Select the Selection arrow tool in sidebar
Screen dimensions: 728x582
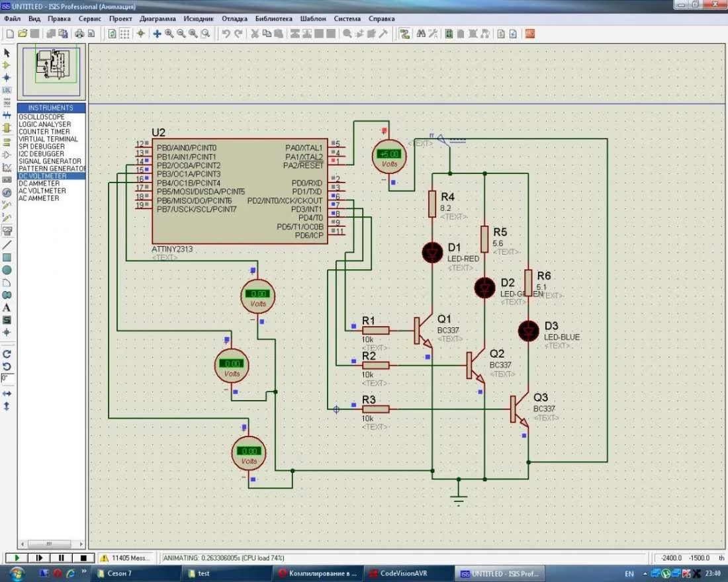(x=7, y=52)
